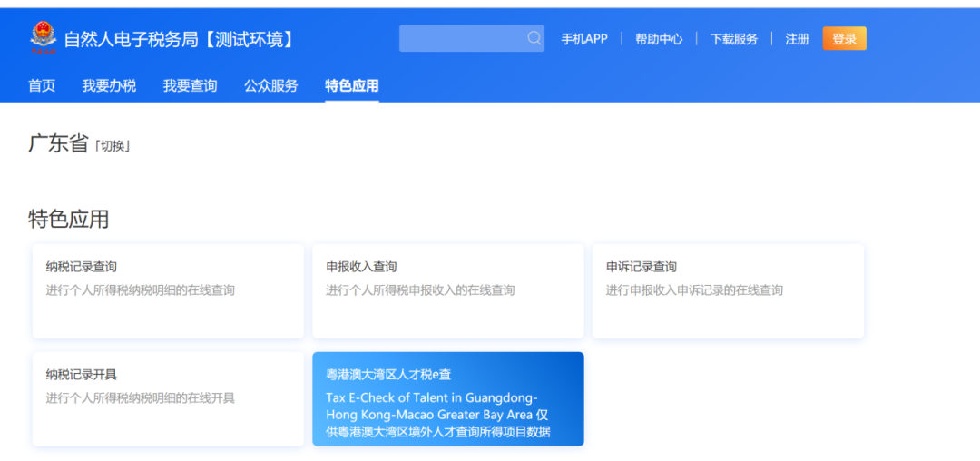The width and height of the screenshot is (980, 461).
Task: Open the 申报收入查询 card
Action: click(447, 290)
